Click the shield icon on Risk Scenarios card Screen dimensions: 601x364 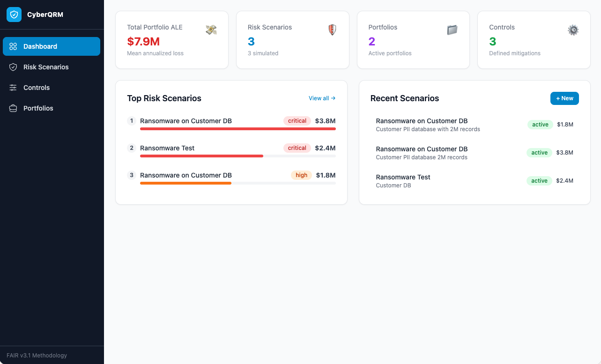click(332, 30)
